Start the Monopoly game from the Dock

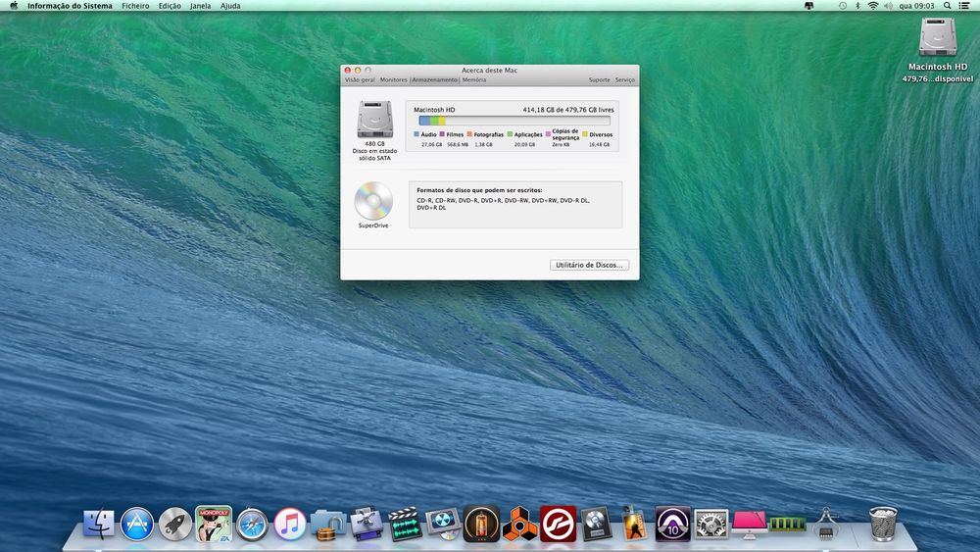pos(213,524)
